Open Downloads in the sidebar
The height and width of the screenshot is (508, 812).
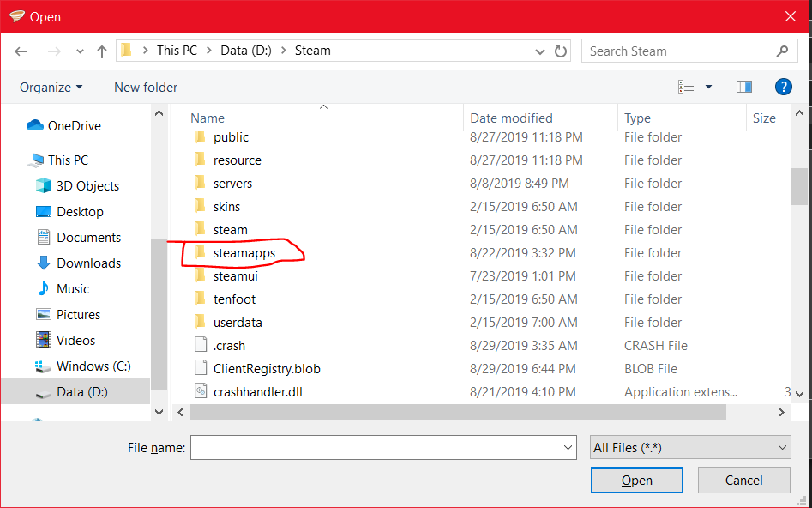pyautogui.click(x=79, y=263)
